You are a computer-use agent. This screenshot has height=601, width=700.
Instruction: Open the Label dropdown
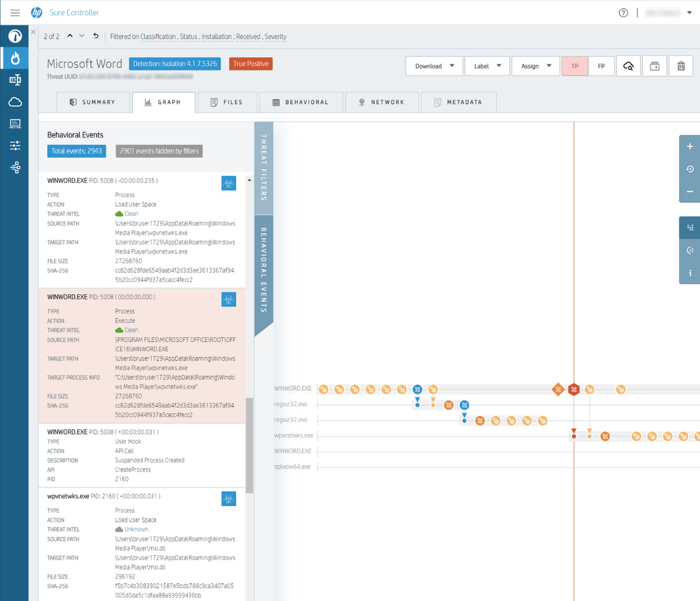point(487,66)
